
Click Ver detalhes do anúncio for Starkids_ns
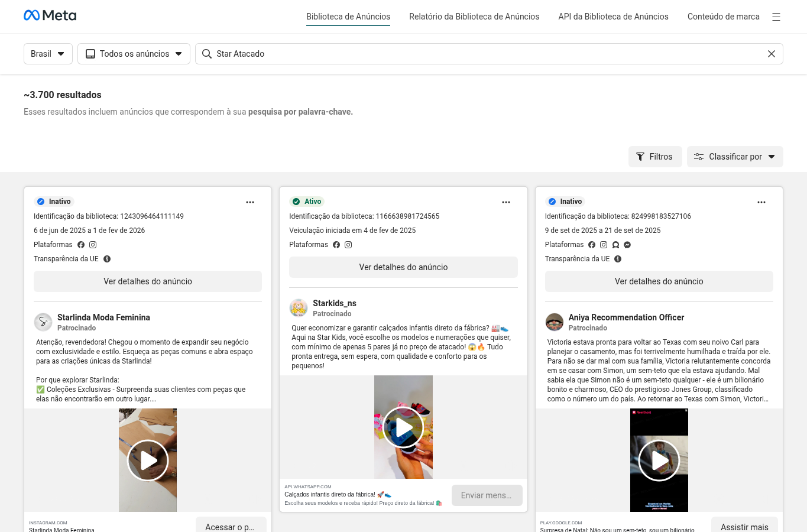coord(403,267)
